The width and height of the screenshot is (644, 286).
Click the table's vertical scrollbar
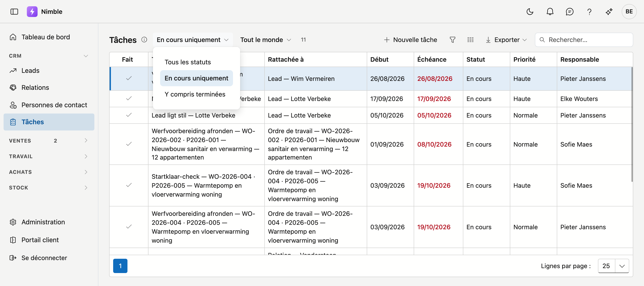(x=632, y=124)
